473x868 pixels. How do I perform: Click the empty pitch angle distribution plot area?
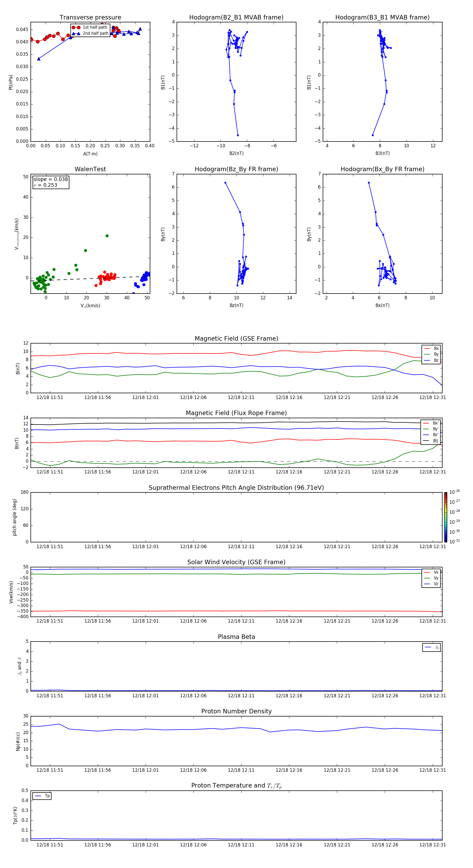pyautogui.click(x=236, y=517)
